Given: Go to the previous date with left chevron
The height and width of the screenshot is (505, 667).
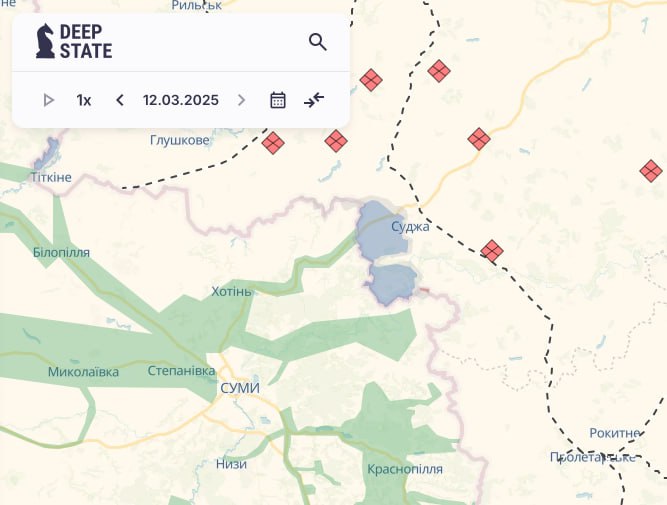Looking at the screenshot, I should pos(120,100).
